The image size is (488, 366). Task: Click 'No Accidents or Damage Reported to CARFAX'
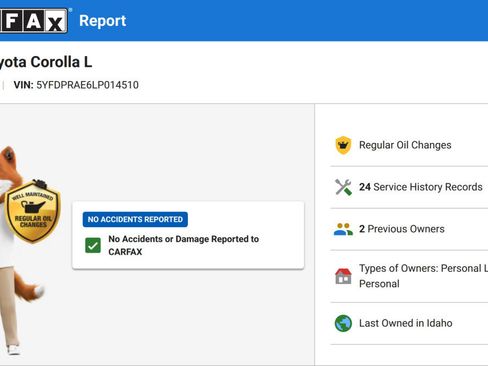click(184, 245)
